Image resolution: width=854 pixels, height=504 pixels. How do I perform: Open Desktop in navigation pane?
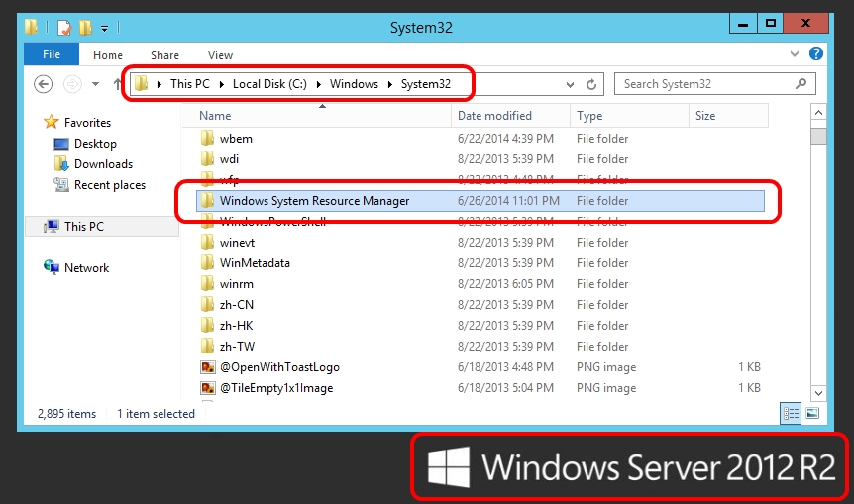pyautogui.click(x=95, y=144)
